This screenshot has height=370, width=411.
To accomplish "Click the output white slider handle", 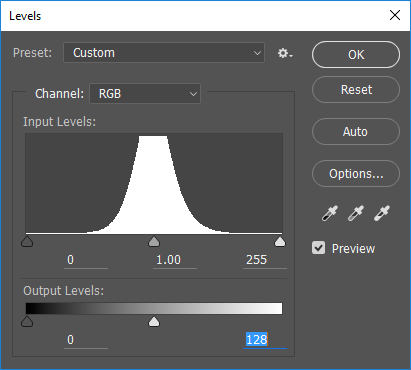I will coord(154,322).
